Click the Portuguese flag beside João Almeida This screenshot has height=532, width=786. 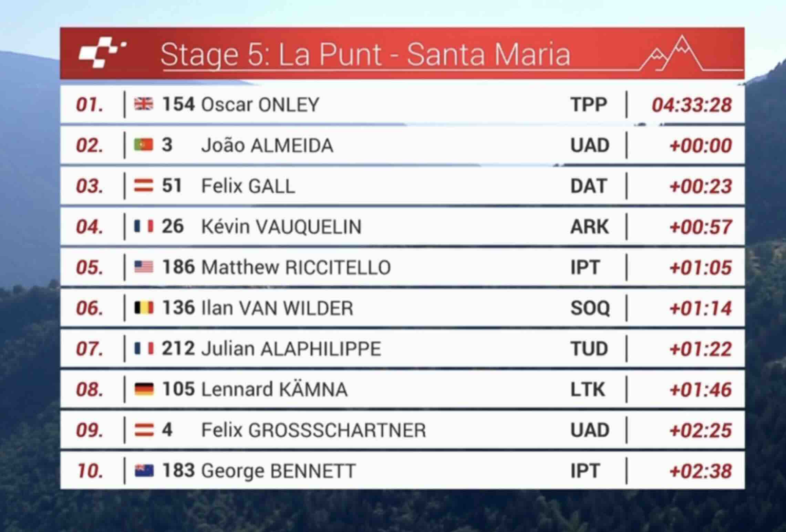point(143,145)
